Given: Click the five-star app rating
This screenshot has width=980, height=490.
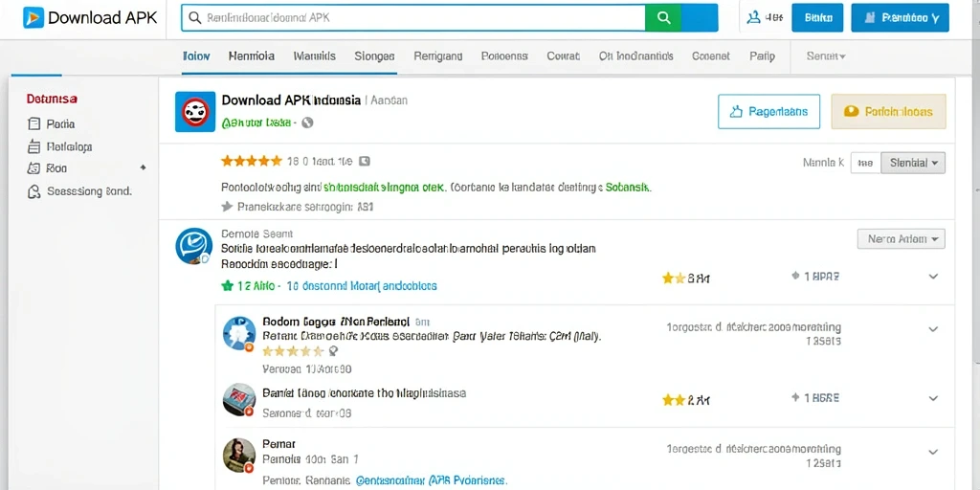Looking at the screenshot, I should pos(252,161).
